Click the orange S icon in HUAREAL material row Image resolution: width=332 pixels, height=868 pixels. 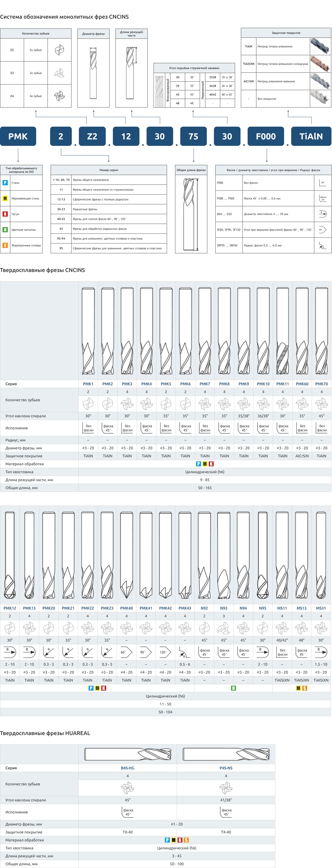pos(187,840)
